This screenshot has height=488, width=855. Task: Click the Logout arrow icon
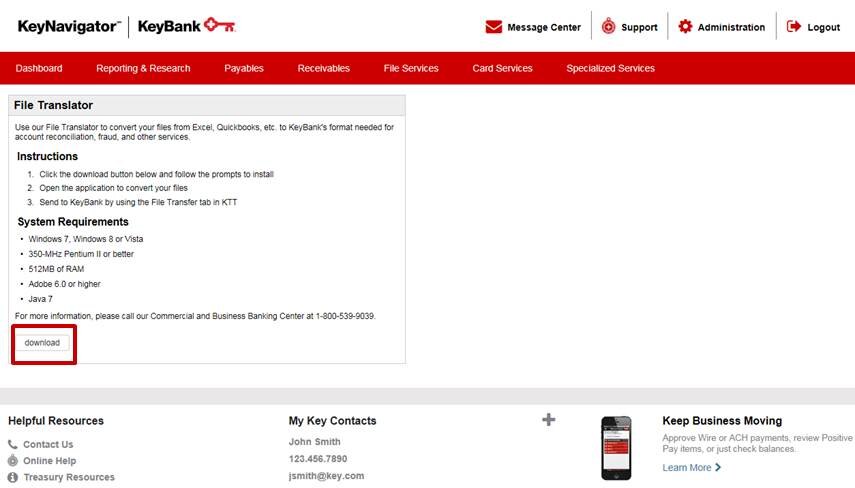(794, 27)
